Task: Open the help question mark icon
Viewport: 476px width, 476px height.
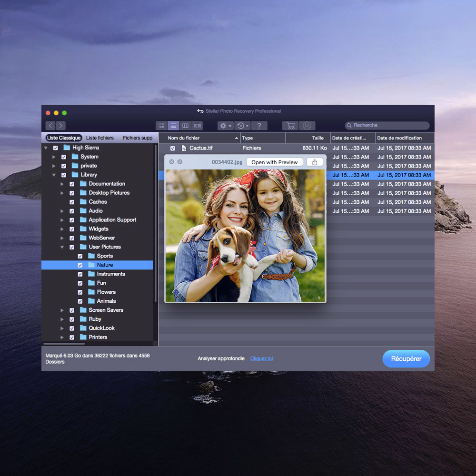Action: (259, 126)
